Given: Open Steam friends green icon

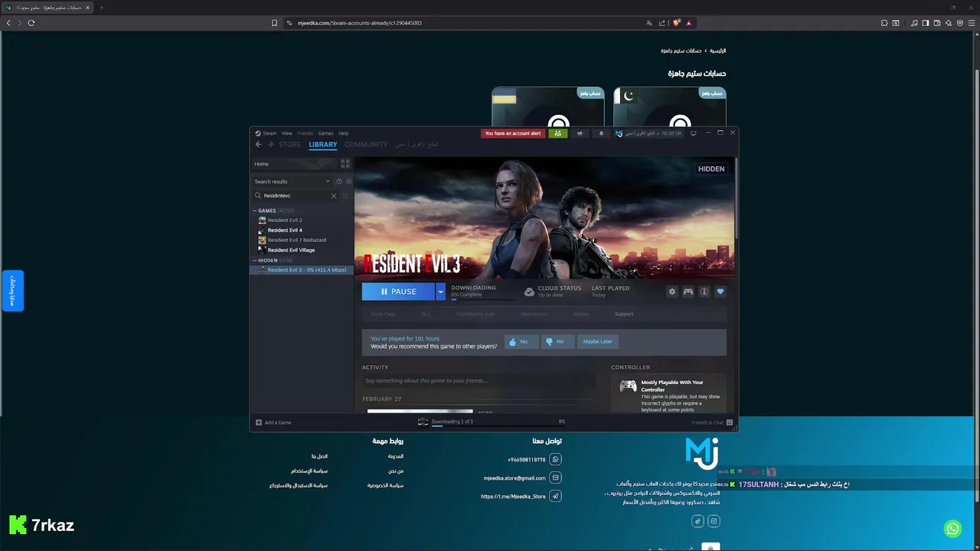Looking at the screenshot, I should tap(557, 133).
